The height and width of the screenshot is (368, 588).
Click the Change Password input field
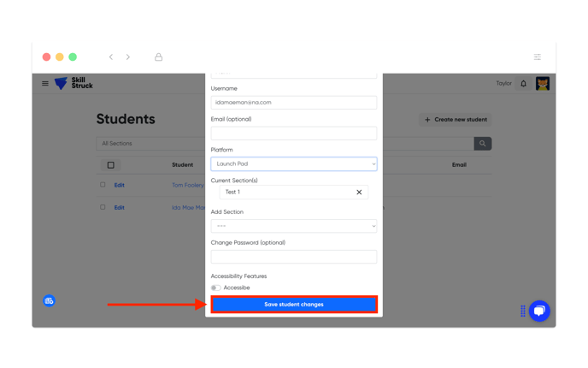(294, 257)
